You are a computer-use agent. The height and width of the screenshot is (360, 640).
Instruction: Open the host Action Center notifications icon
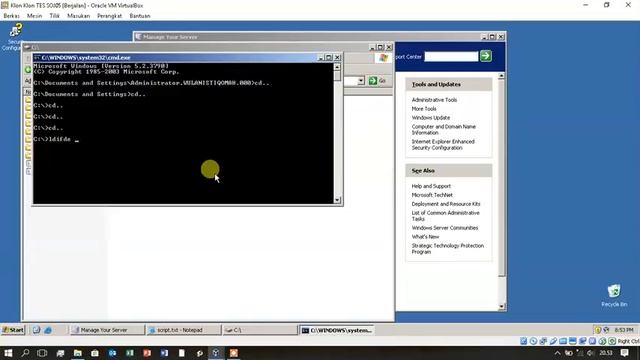coord(624,353)
